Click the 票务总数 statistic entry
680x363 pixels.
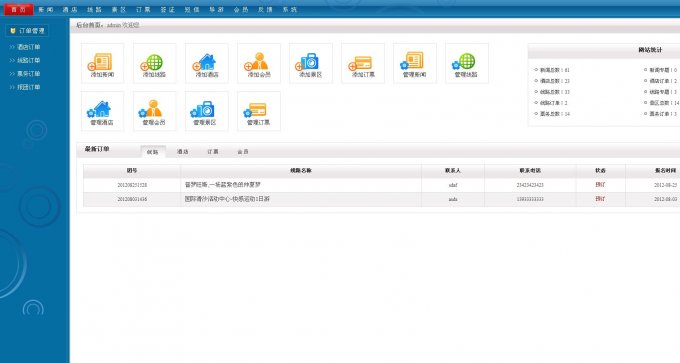(555, 114)
